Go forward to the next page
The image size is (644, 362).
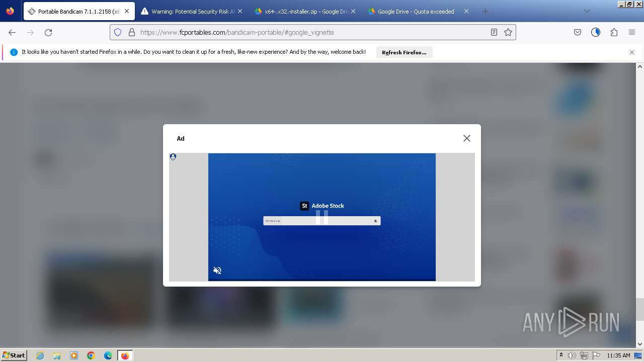pos(30,32)
